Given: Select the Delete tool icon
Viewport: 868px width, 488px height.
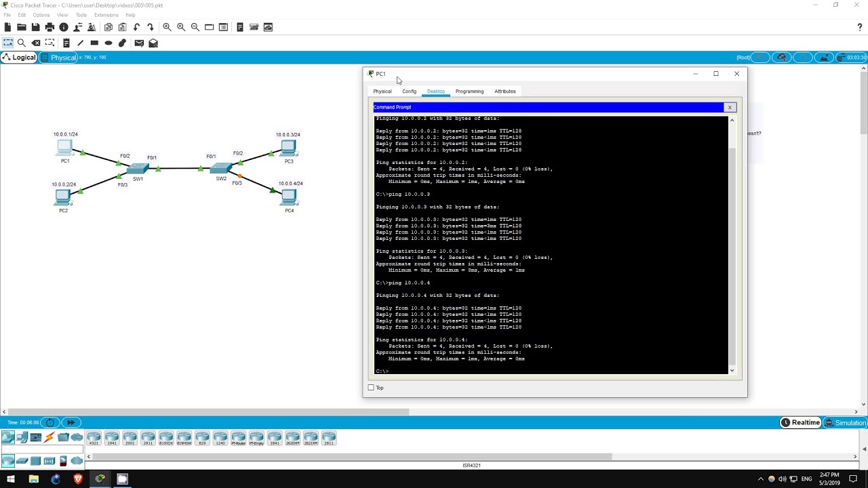Looking at the screenshot, I should 35,43.
